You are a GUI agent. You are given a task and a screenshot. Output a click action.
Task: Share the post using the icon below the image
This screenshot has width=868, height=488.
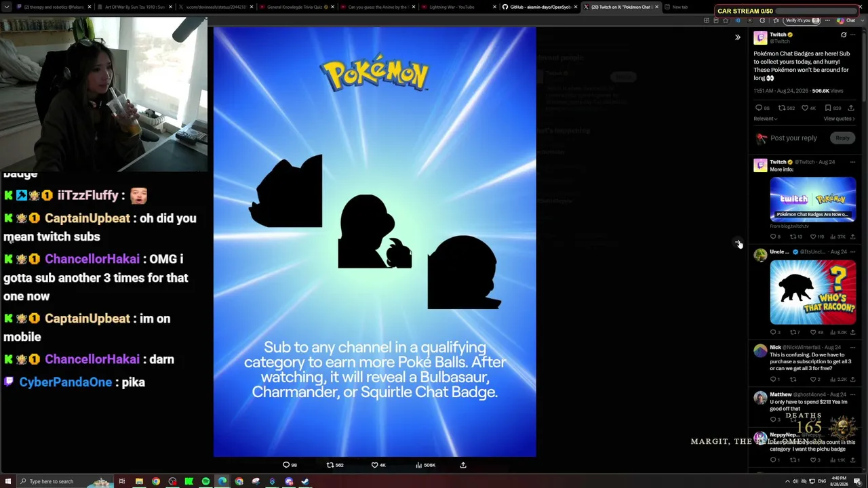point(463,465)
